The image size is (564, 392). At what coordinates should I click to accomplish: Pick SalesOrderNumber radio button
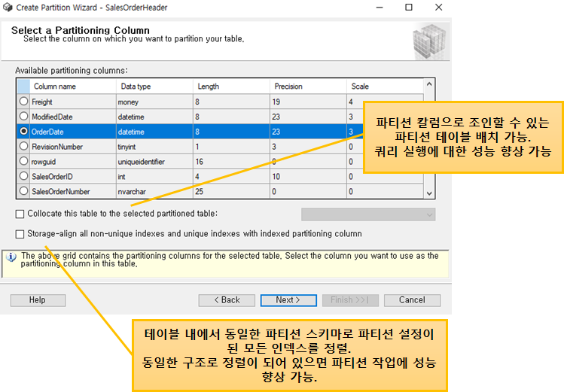pyautogui.click(x=24, y=191)
